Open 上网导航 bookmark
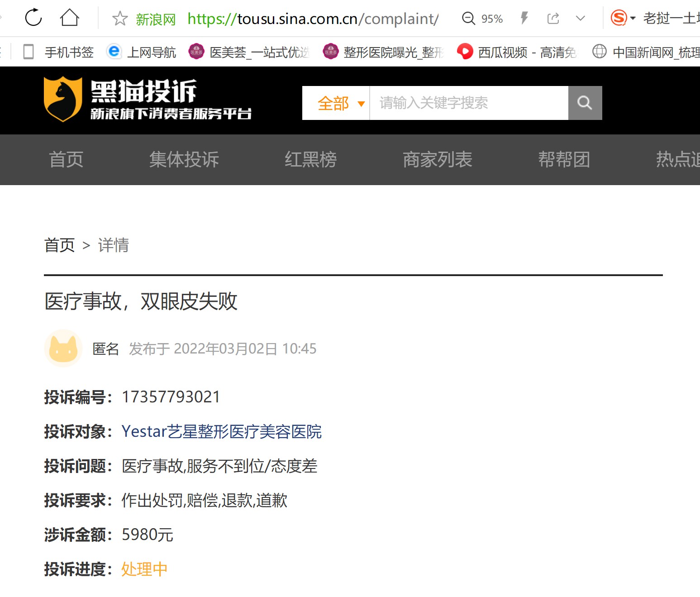The height and width of the screenshot is (597, 700). coord(141,52)
